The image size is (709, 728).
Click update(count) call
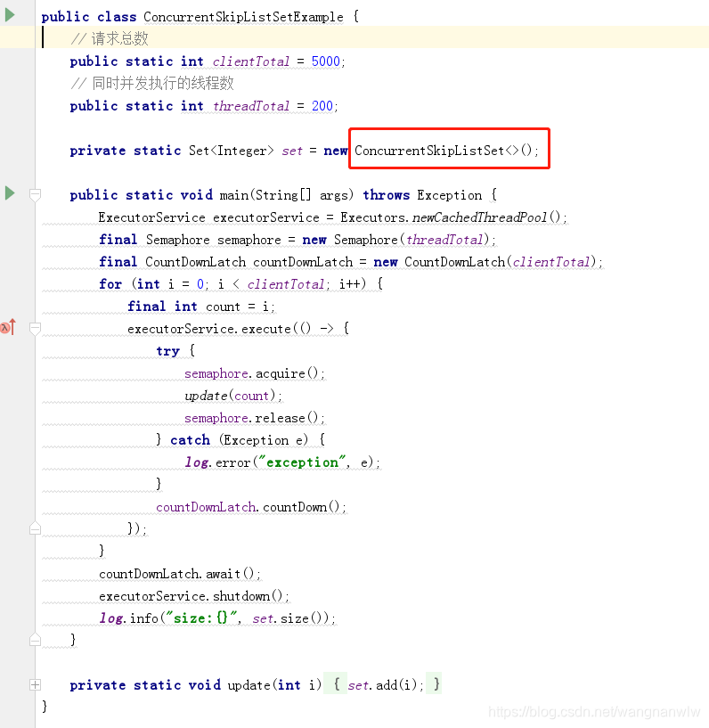coord(233,396)
